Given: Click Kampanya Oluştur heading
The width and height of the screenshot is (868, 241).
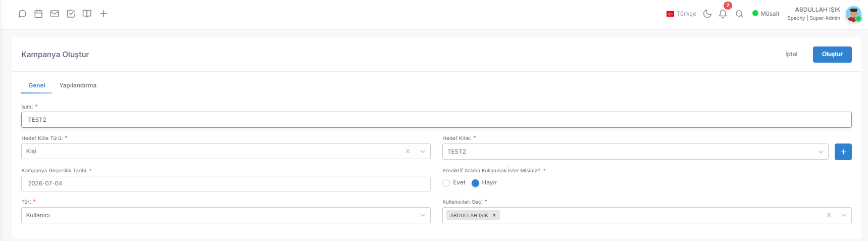Looking at the screenshot, I should pyautogui.click(x=55, y=55).
